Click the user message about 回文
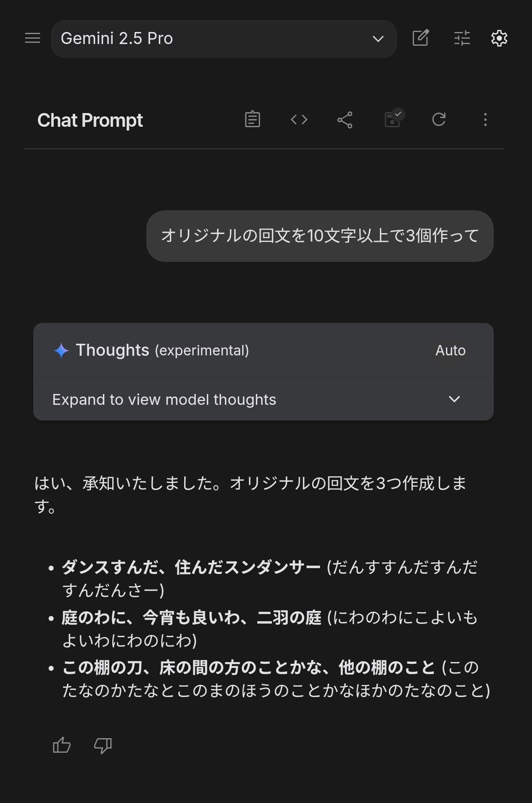Screen dimensions: 532x803 [x=320, y=236]
